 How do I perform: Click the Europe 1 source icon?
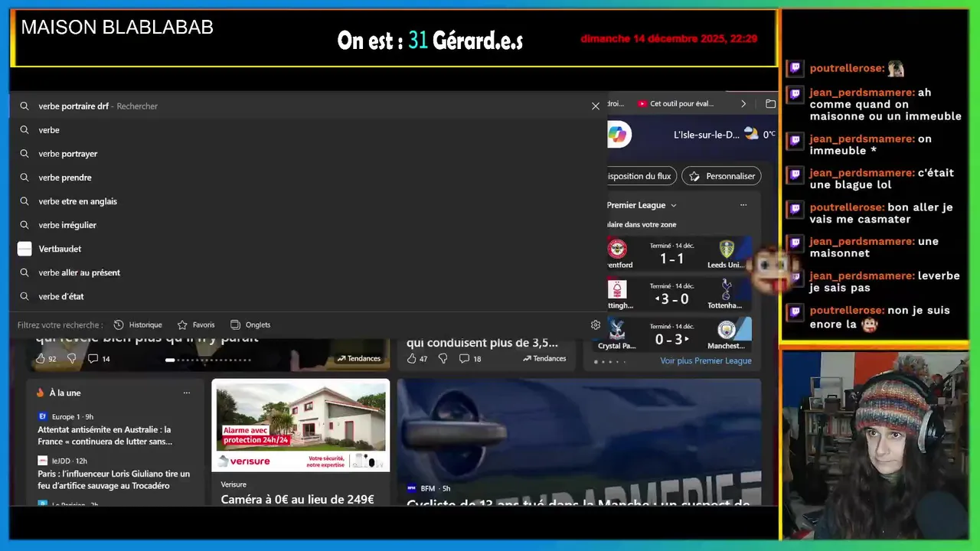(x=43, y=416)
